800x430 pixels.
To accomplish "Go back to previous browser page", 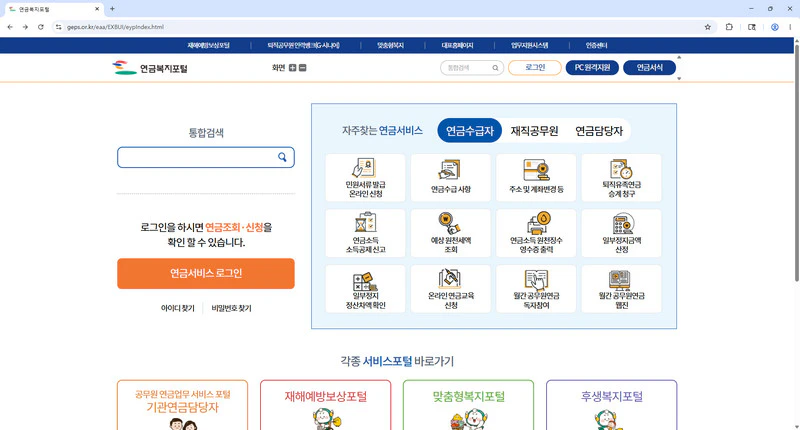I will (10, 27).
